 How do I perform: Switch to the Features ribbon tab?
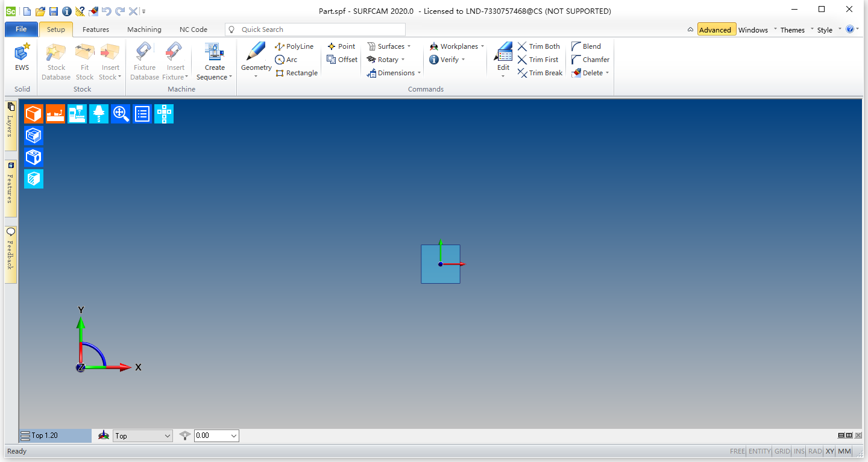[96, 29]
